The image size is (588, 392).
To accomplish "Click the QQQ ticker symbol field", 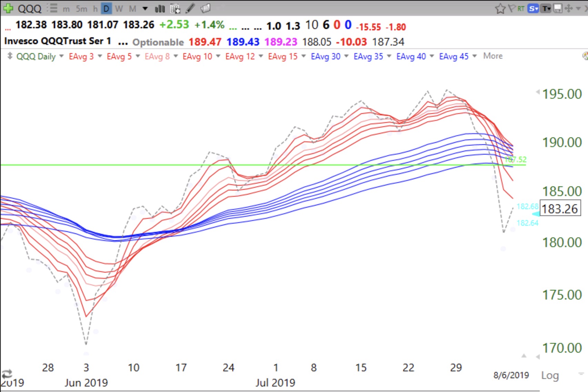I will 29,9.
